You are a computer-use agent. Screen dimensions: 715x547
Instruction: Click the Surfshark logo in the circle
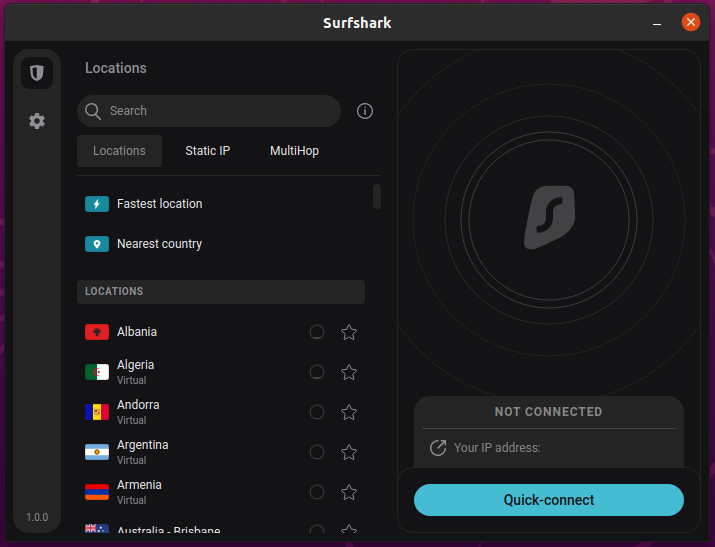[549, 217]
